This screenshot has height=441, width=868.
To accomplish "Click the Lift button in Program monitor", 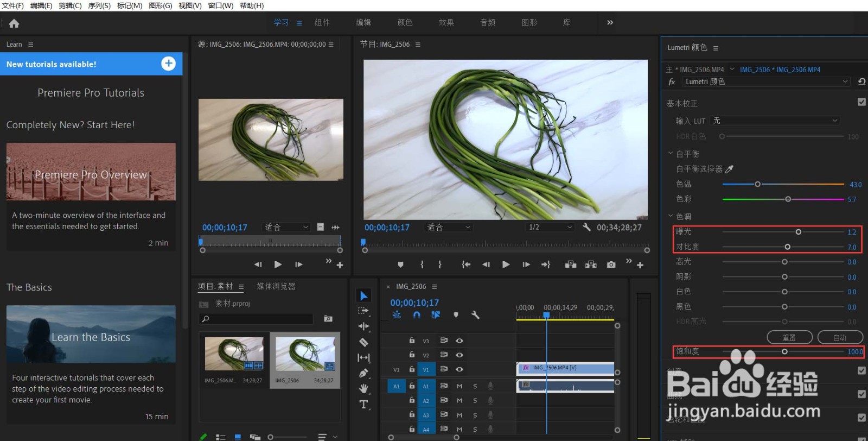I will [x=570, y=264].
